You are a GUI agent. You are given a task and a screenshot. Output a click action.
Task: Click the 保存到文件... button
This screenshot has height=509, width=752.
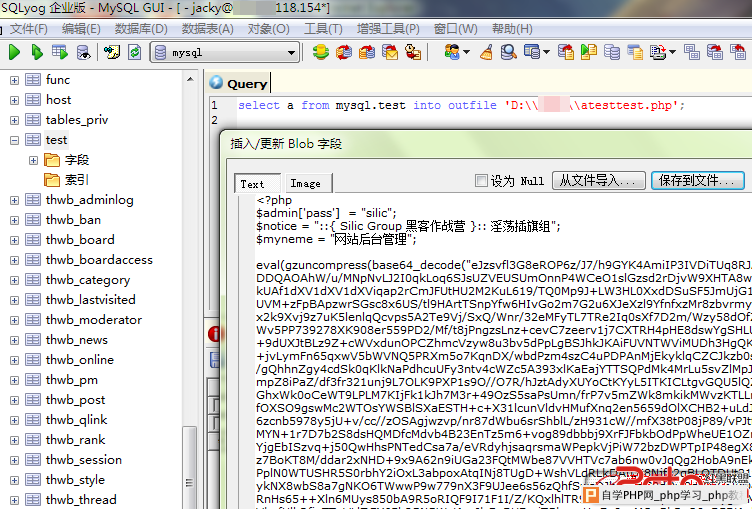[x=698, y=181]
